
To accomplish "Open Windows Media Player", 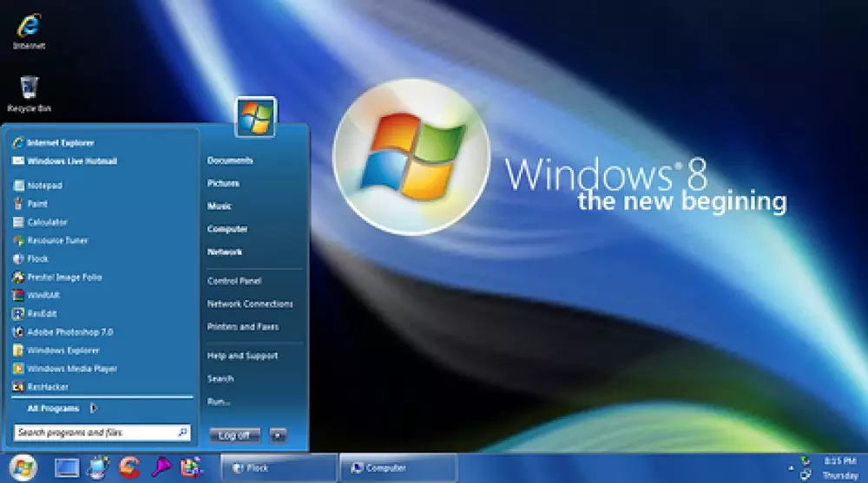I will tap(71, 369).
